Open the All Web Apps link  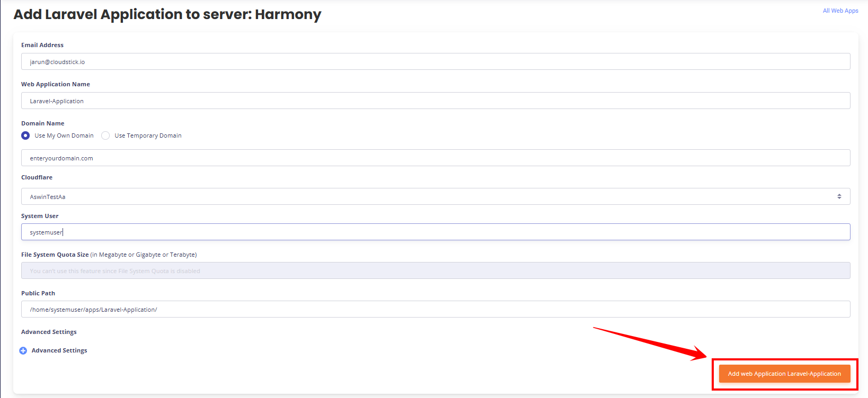840,11
